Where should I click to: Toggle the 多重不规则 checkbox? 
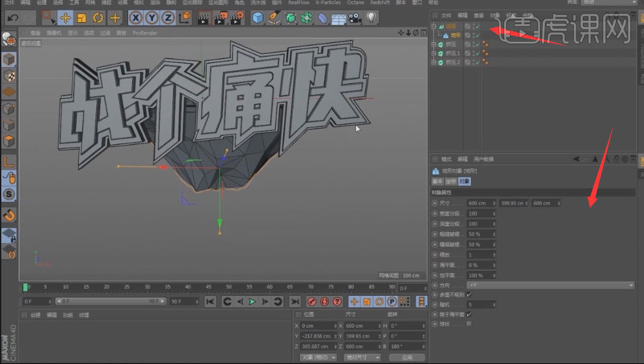(469, 294)
